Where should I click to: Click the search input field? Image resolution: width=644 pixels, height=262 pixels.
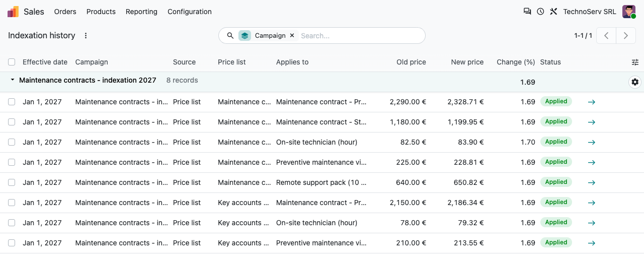click(x=360, y=35)
